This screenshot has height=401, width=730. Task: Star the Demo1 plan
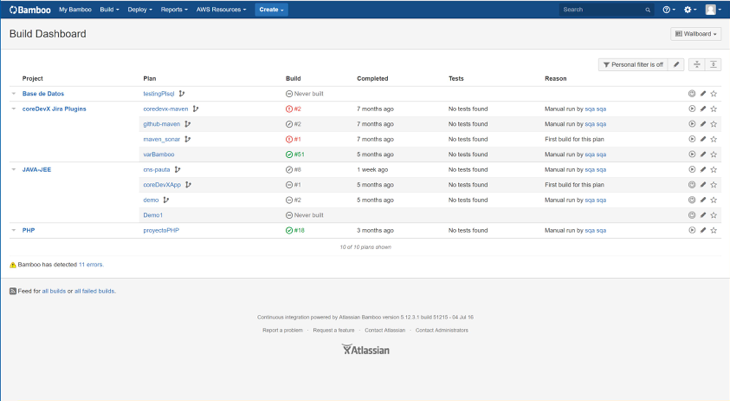pyautogui.click(x=714, y=215)
